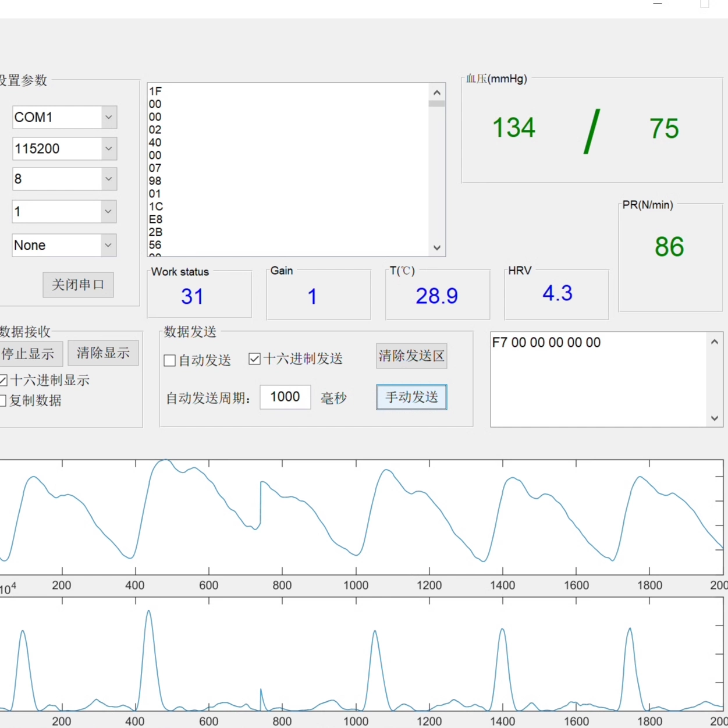This screenshot has height=728, width=728.
Task: Open the COM1 serial port dropdown
Action: coord(108,118)
